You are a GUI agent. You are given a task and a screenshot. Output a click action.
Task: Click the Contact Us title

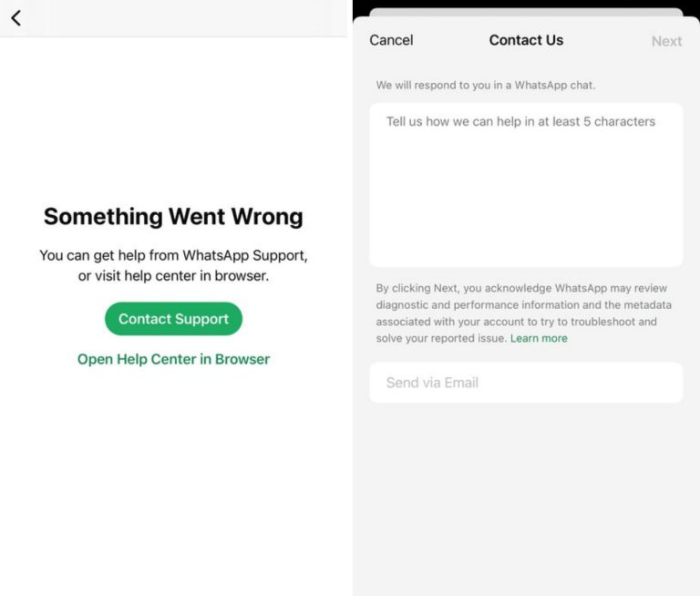[526, 40]
